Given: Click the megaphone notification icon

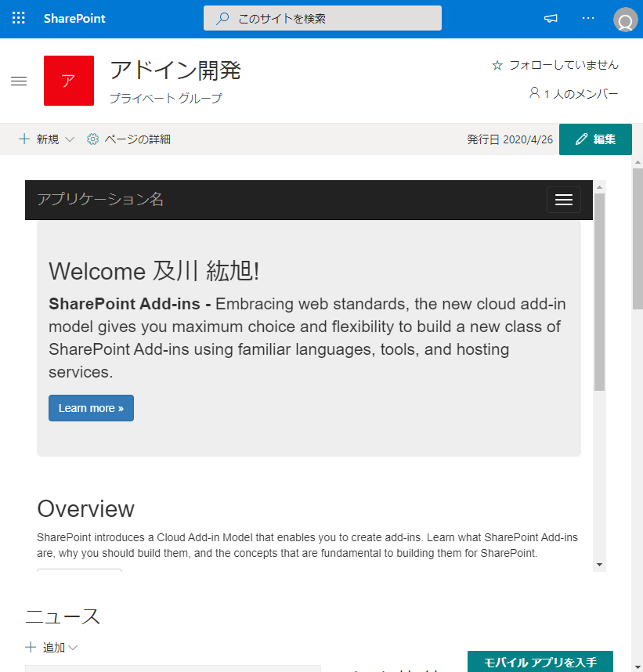Looking at the screenshot, I should pyautogui.click(x=551, y=18).
